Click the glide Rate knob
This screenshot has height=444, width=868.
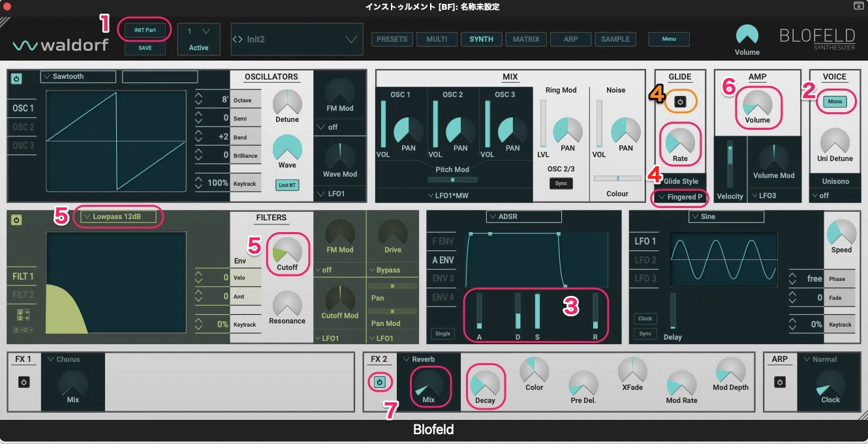(x=681, y=141)
